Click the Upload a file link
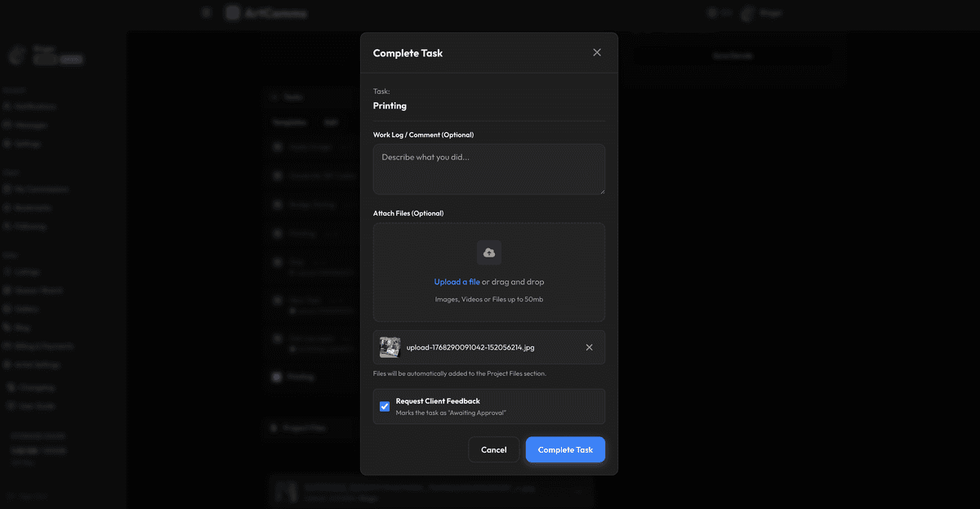This screenshot has width=980, height=509. pos(457,281)
